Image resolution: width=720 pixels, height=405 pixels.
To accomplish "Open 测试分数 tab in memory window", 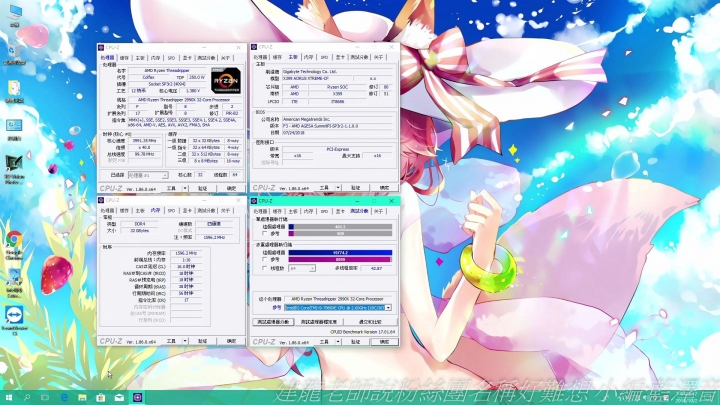I will click(206, 210).
